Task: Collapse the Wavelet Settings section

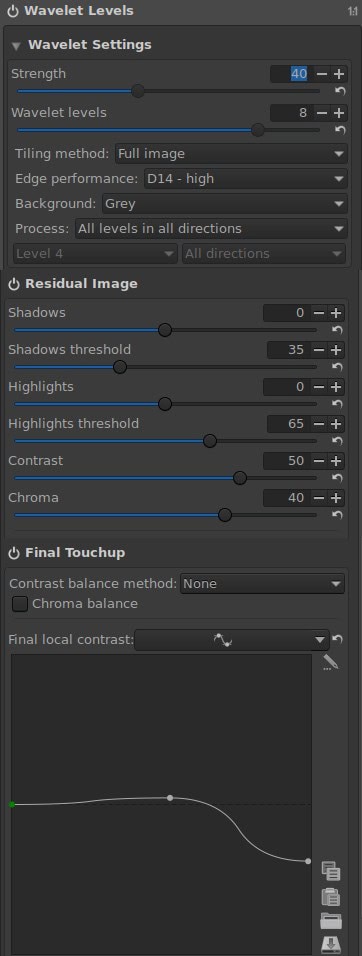Action: click(16, 46)
